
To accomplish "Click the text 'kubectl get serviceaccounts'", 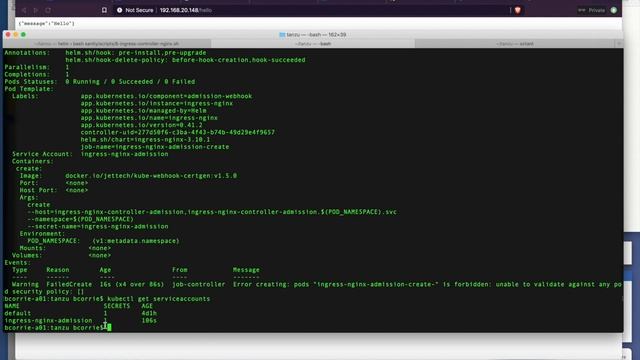I will coord(158,299).
